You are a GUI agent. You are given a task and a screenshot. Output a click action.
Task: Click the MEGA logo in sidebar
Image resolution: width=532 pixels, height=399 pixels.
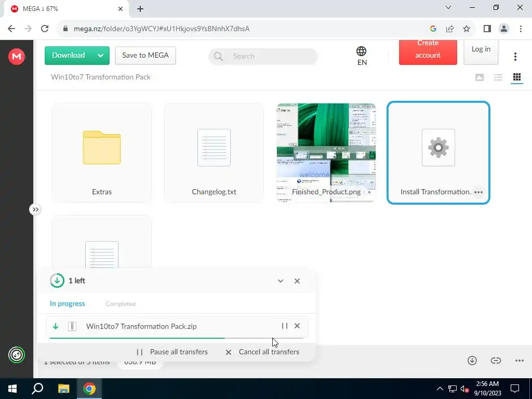(x=16, y=56)
